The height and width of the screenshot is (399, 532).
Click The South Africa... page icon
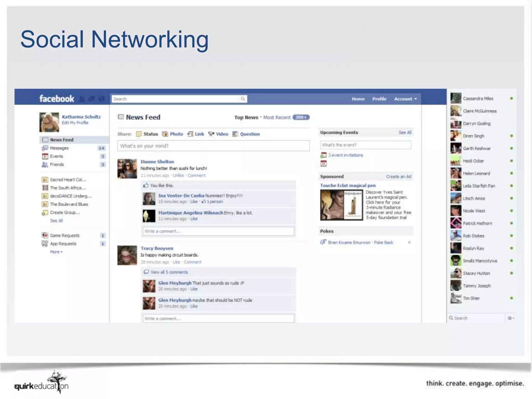tap(45, 188)
